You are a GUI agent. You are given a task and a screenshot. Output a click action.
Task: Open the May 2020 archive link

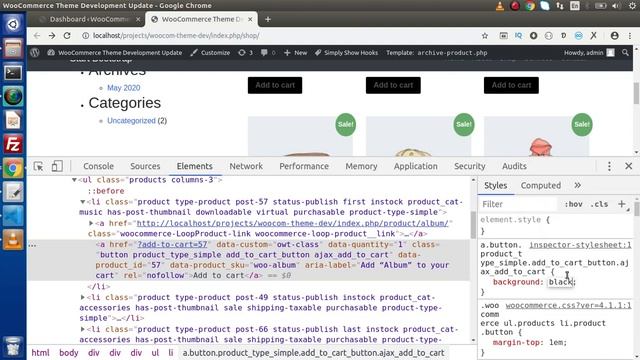[x=124, y=88]
